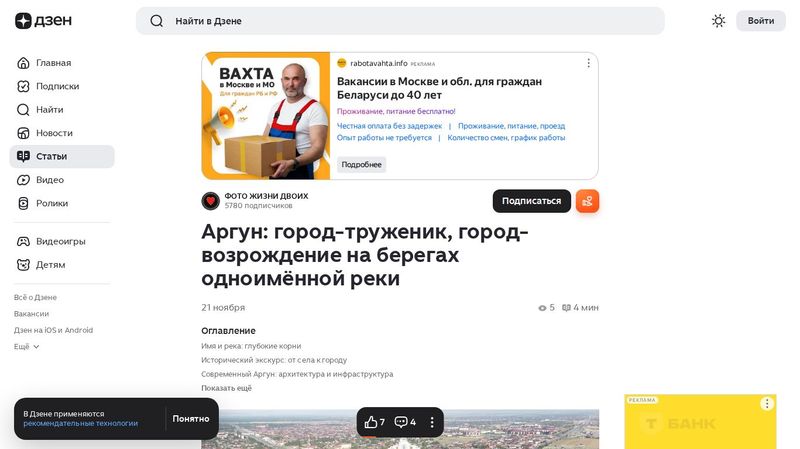Click the Подписаться button
Image resolution: width=800 pixels, height=449 pixels.
pyautogui.click(x=532, y=201)
